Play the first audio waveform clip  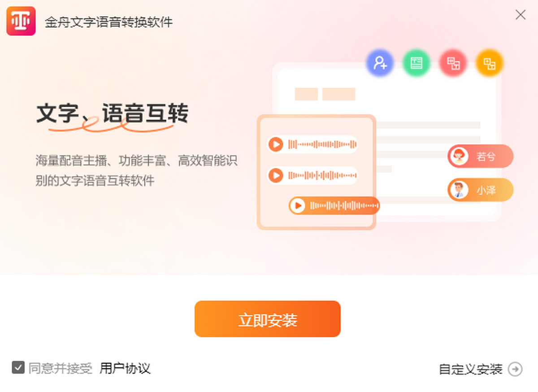(276, 144)
